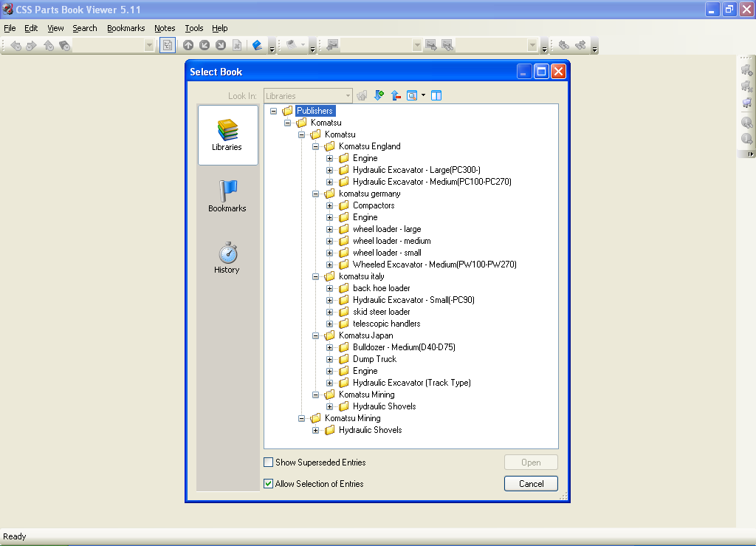The height and width of the screenshot is (546, 756).
Task: Click the down-left arrow circle toolbar icon
Action: tap(205, 45)
